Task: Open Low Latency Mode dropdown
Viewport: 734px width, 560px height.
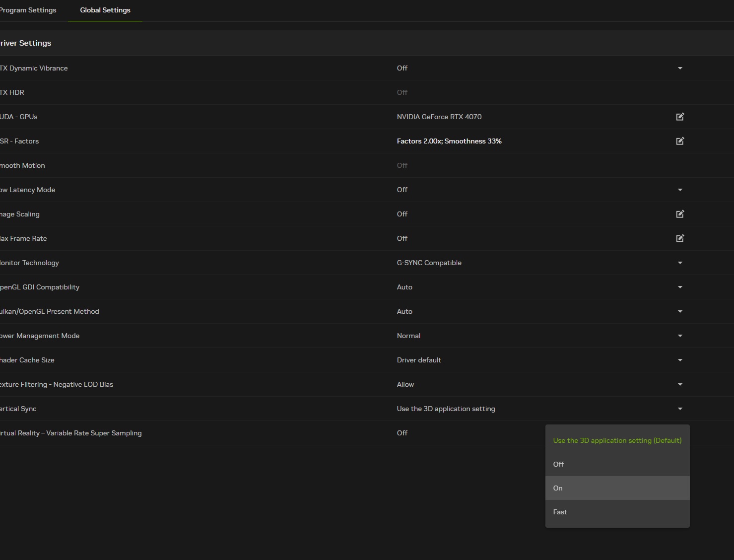Action: [x=680, y=190]
